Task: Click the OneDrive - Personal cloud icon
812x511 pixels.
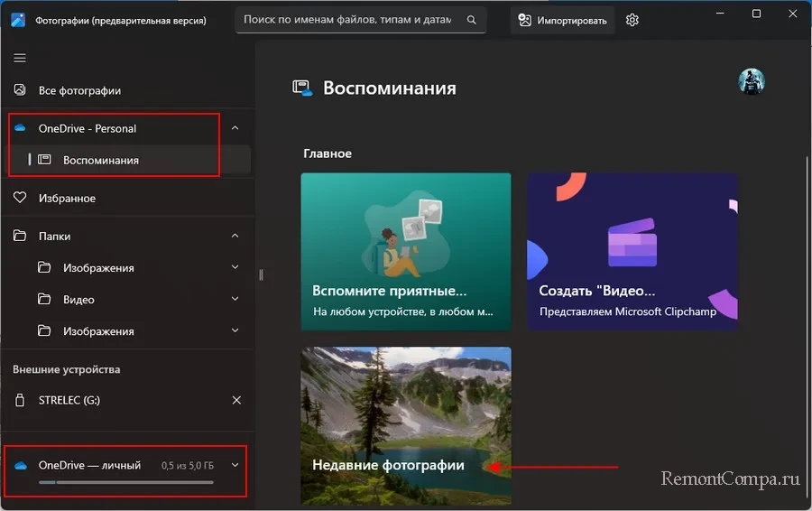Action: pyautogui.click(x=20, y=128)
